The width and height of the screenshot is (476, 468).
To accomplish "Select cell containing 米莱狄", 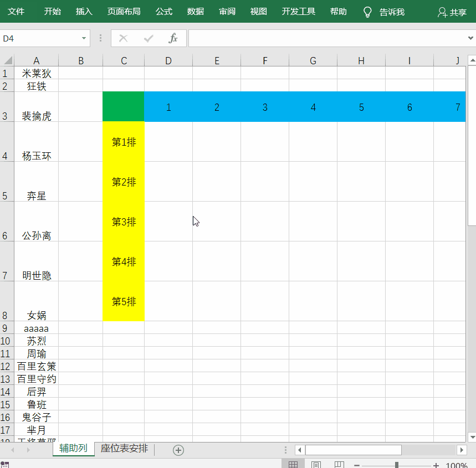I will pyautogui.click(x=36, y=73).
